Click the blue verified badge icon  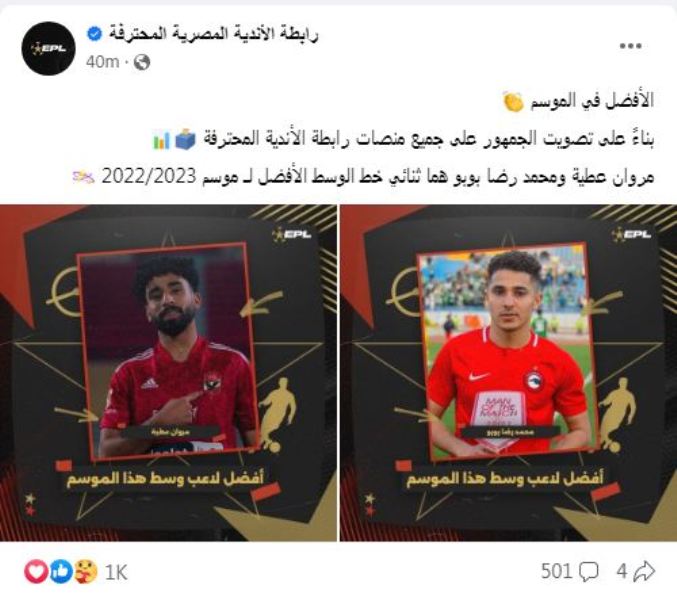pos(94,34)
